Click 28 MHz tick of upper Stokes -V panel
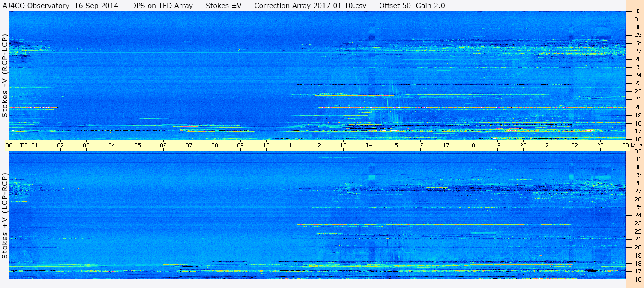Image resolution: width=644 pixels, height=288 pixels. point(637,43)
